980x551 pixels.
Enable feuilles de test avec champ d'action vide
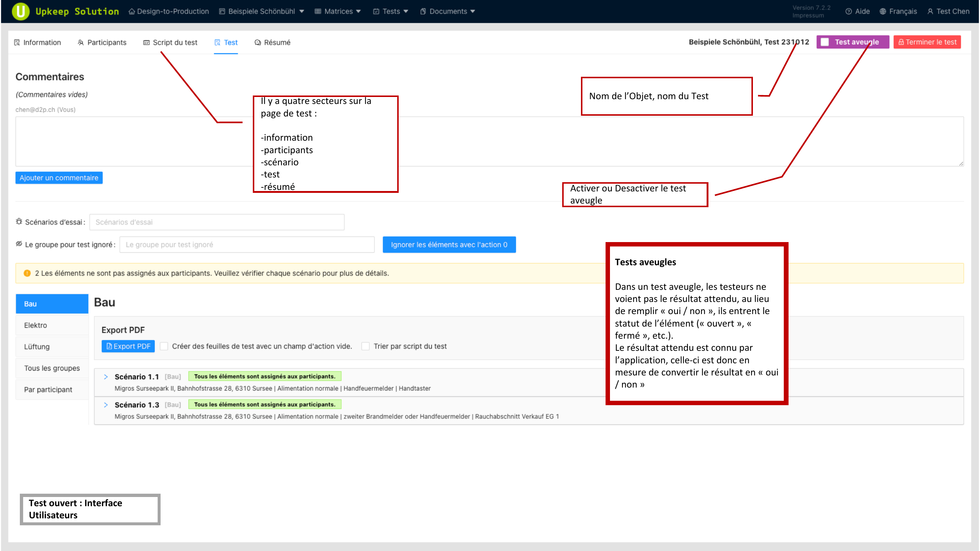(x=164, y=346)
